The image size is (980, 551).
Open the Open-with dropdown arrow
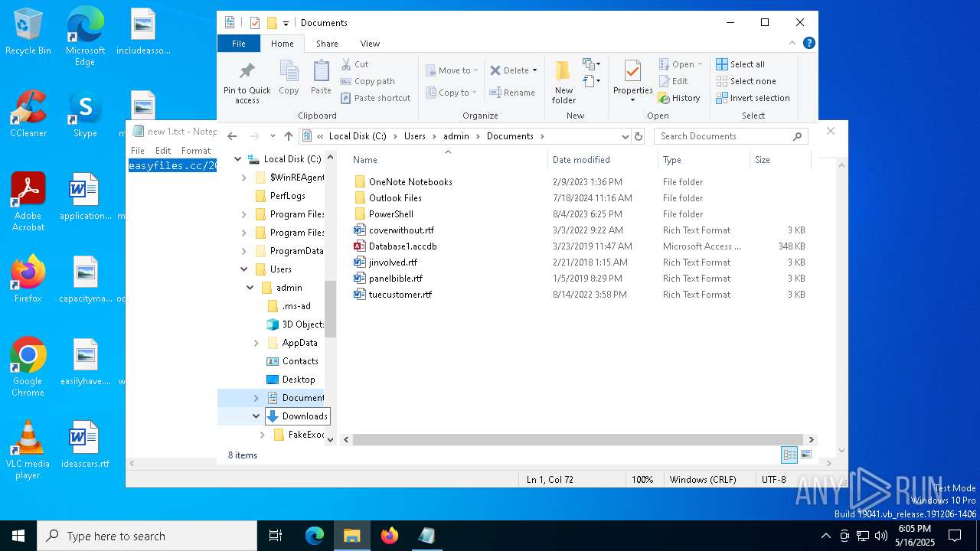click(x=700, y=64)
